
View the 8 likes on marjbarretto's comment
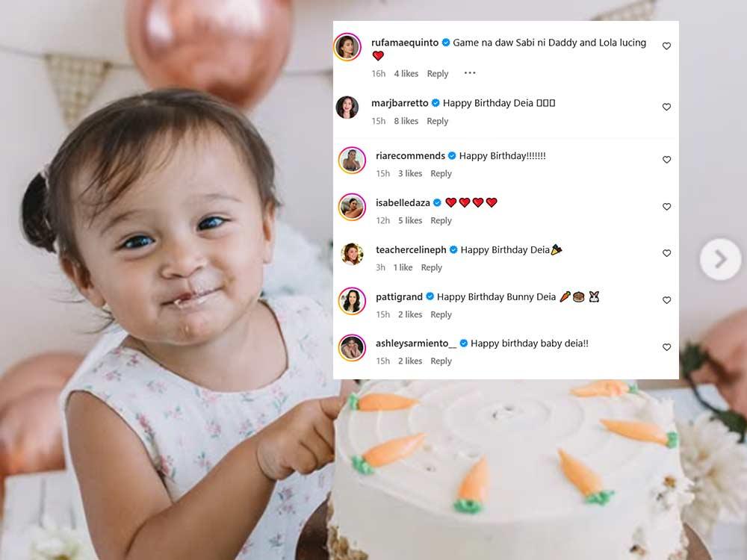click(406, 121)
